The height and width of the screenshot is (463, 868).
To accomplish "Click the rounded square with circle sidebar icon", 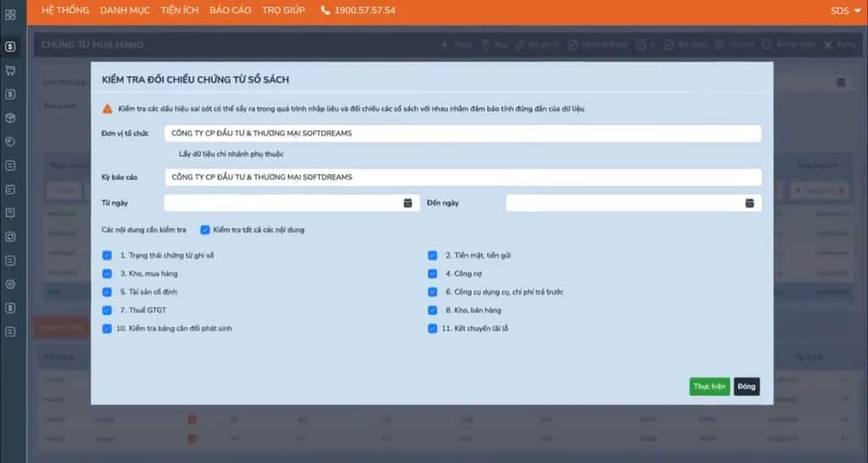I will point(10,237).
